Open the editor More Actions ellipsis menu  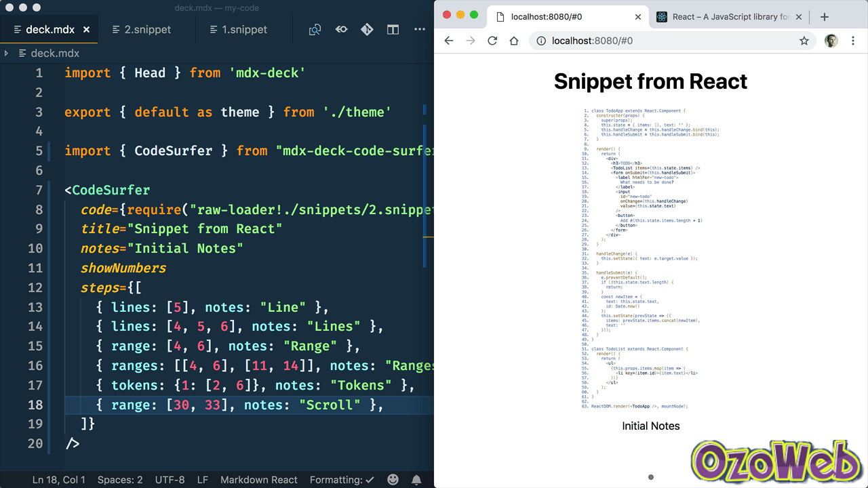point(420,30)
